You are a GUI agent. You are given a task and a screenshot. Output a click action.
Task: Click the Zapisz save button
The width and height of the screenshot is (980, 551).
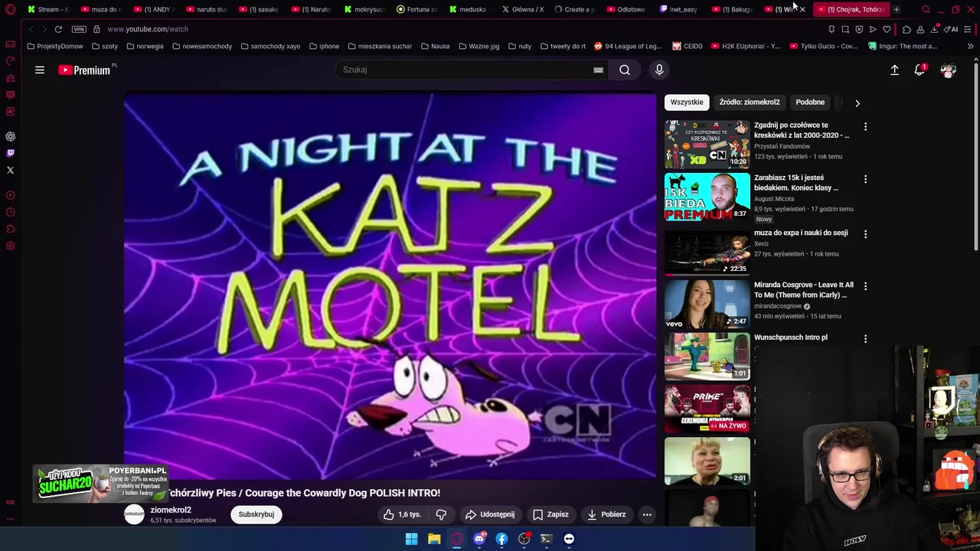tap(550, 514)
